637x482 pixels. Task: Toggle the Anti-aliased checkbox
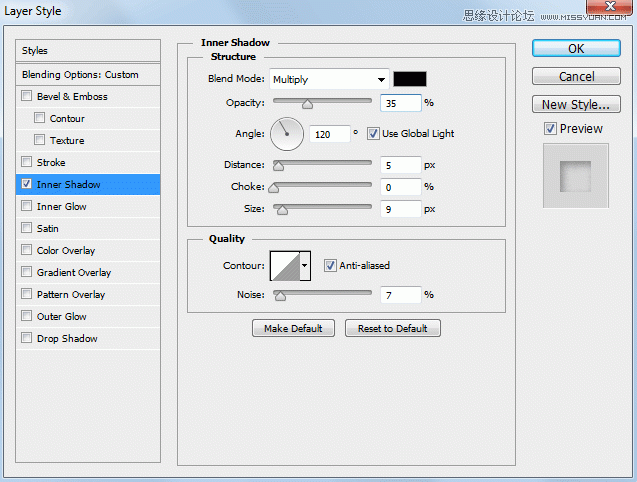(x=330, y=265)
